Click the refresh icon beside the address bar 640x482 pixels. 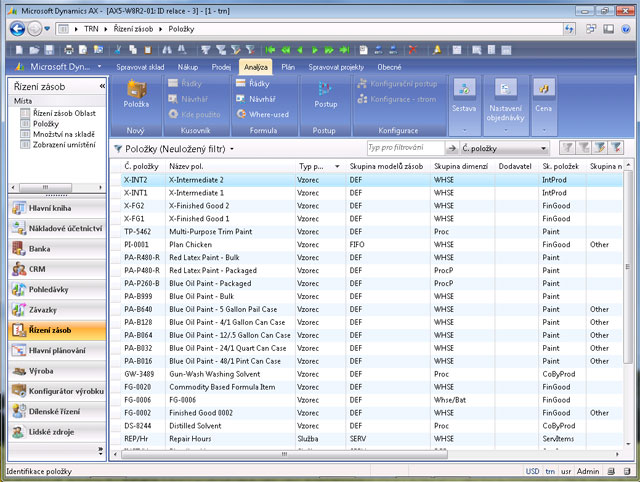569,29
